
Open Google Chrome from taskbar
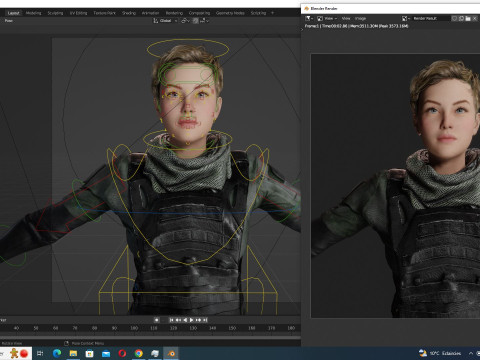pyautogui.click(x=139, y=353)
